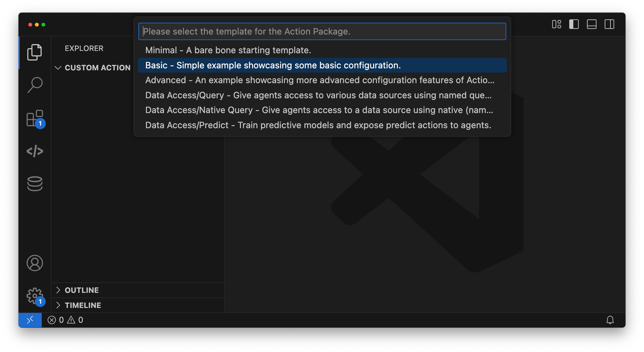Toggle primary side bar visibility
Screen dimensions: 644x352
pos(574,24)
